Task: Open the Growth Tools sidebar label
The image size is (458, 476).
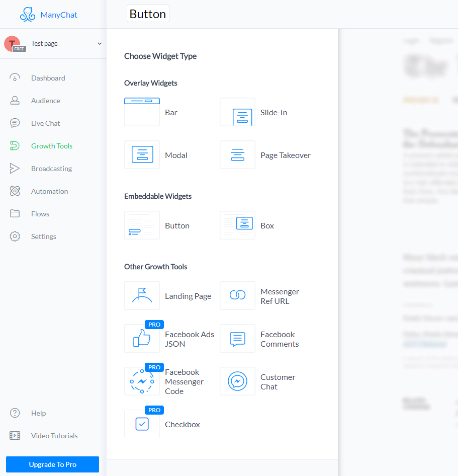Action: click(52, 146)
